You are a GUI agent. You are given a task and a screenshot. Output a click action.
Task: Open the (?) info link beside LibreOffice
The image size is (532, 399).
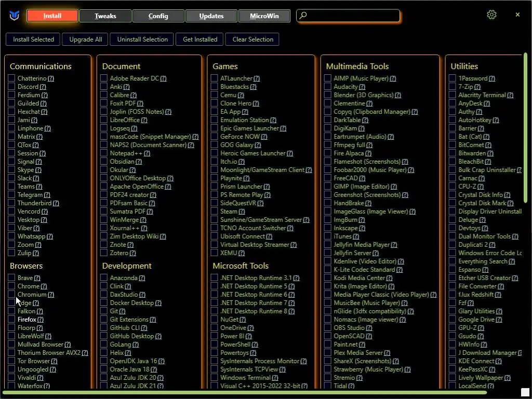pyautogui.click(x=144, y=120)
